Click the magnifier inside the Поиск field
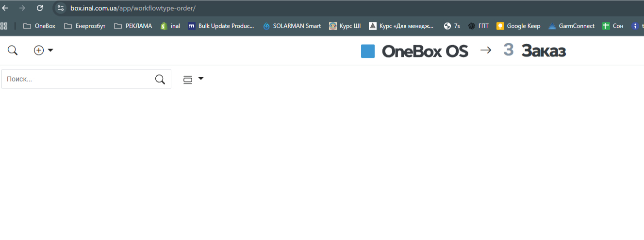The width and height of the screenshot is (644, 240). pyautogui.click(x=160, y=79)
